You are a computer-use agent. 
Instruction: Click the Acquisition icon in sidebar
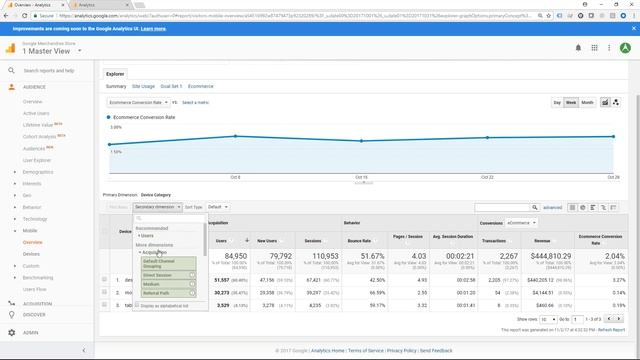point(11,304)
